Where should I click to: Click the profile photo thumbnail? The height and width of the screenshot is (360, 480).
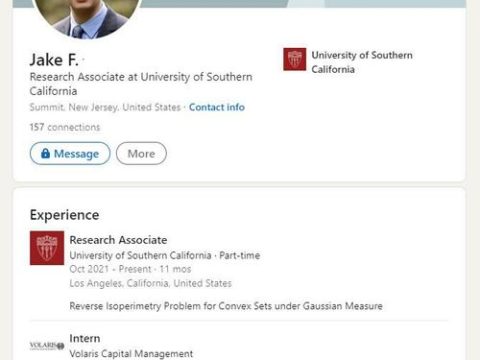tap(87, 17)
